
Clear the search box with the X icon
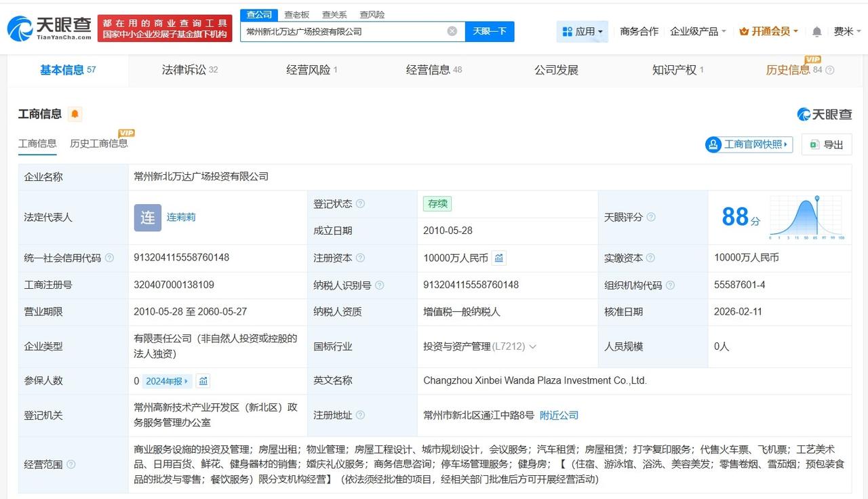pos(452,31)
